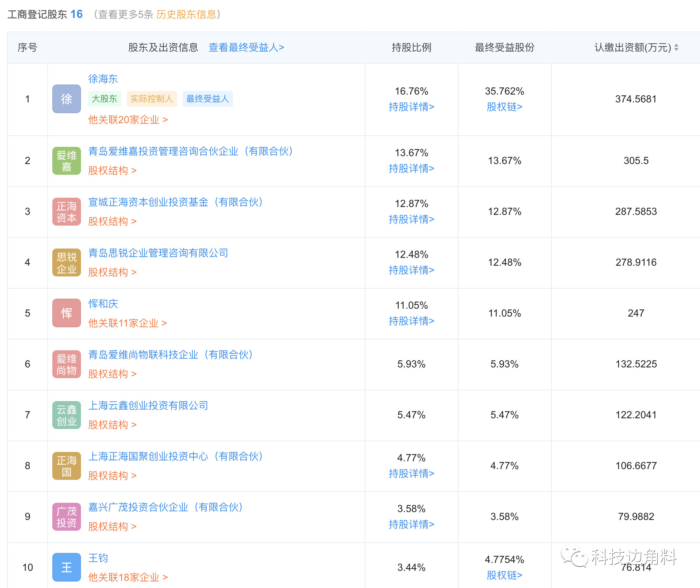This screenshot has height=588, width=700.
Task: Open 股权链 under 35.762% beneficial share
Action: click(504, 107)
